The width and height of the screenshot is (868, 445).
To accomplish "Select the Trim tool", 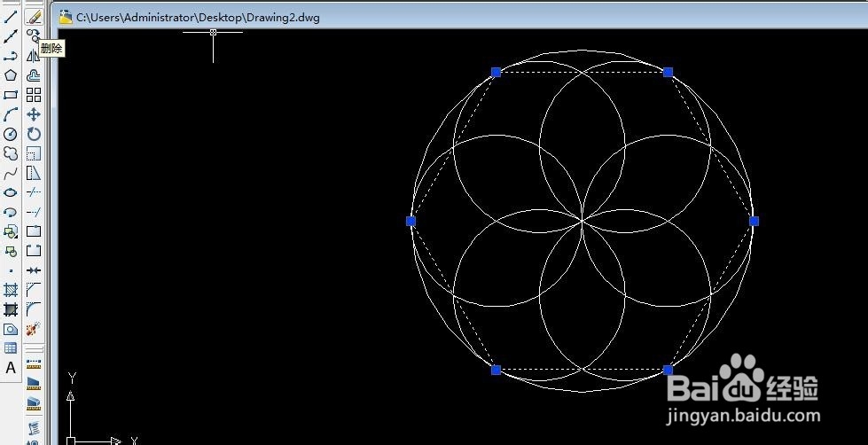I will click(x=34, y=192).
